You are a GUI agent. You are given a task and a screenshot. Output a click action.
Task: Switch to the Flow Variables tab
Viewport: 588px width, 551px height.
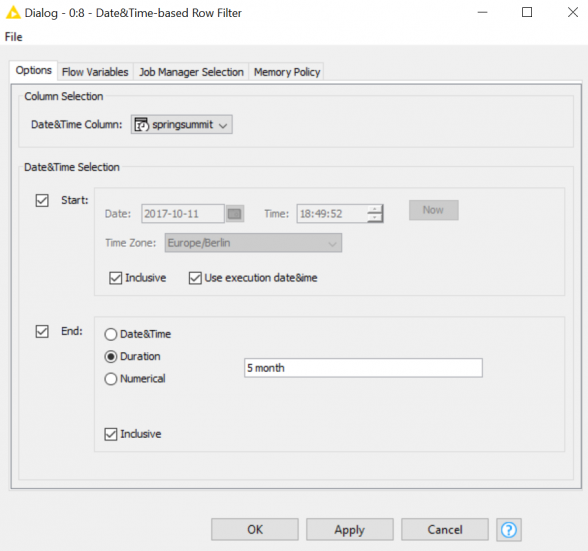(x=95, y=72)
